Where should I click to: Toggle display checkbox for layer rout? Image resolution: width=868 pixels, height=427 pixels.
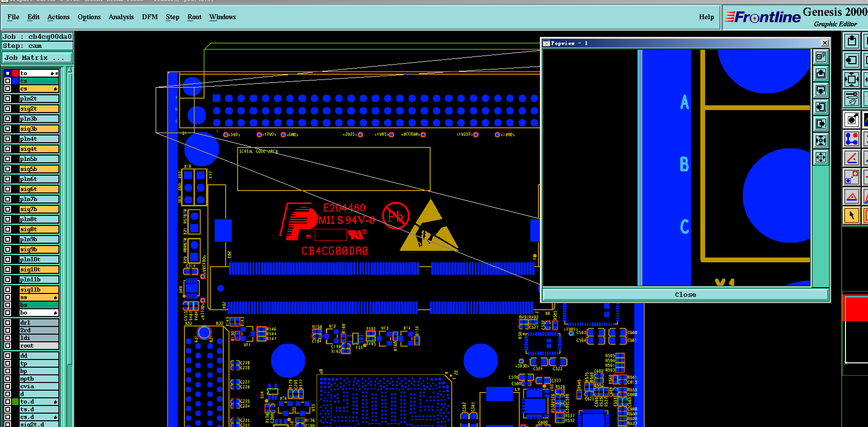click(8, 346)
